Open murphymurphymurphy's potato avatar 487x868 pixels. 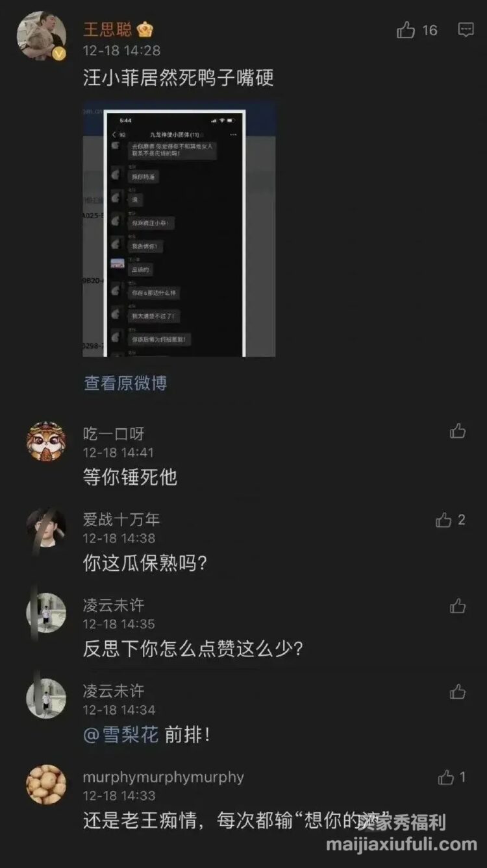(45, 784)
